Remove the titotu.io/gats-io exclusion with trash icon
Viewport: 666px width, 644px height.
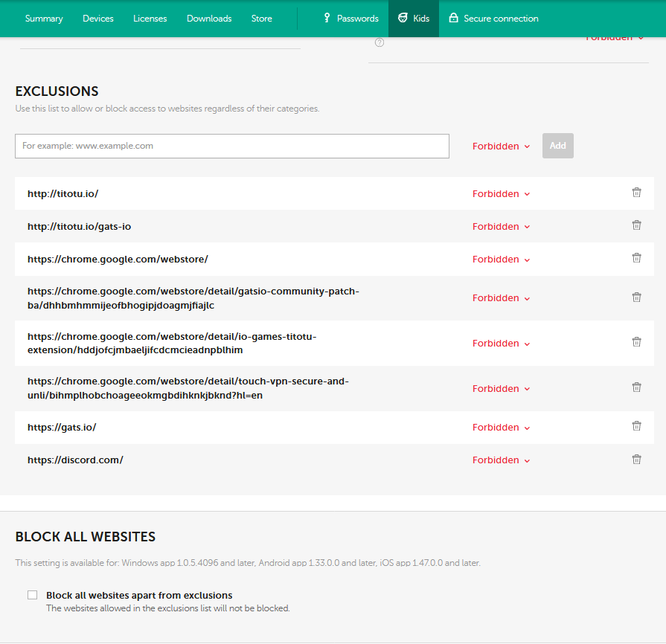[x=636, y=225]
